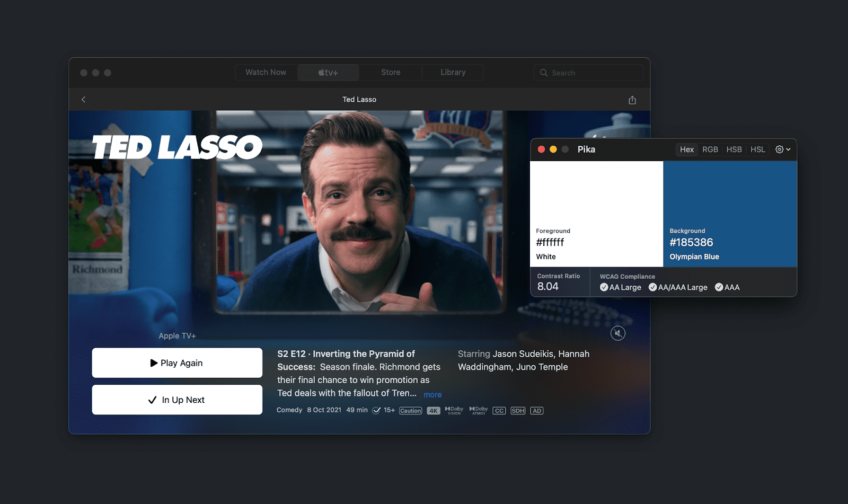Click the back arrow to leave Ted Lasso page
This screenshot has width=848, height=504.
[83, 99]
